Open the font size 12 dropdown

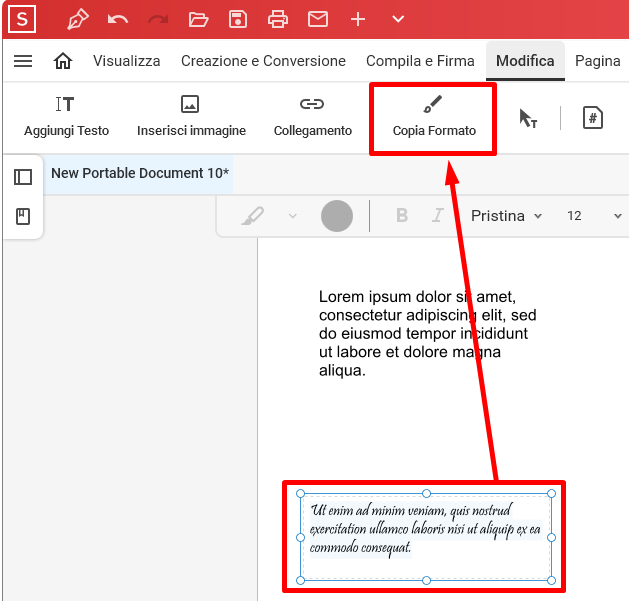594,216
